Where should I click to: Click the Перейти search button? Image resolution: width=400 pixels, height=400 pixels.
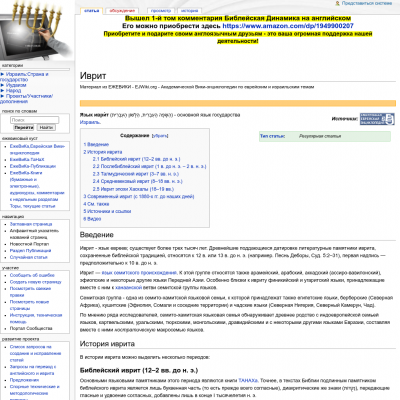[24, 127]
